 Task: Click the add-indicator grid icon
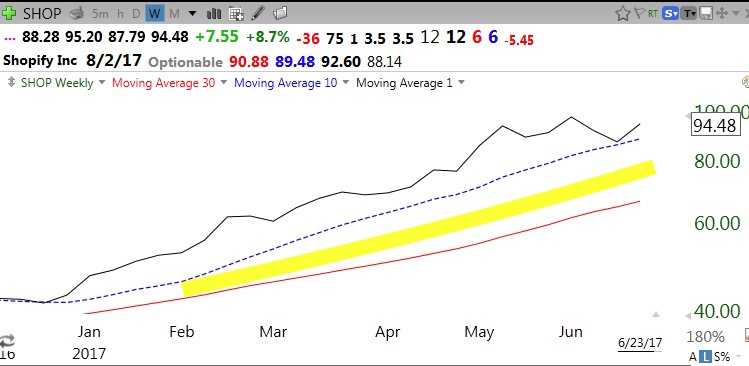coord(236,13)
